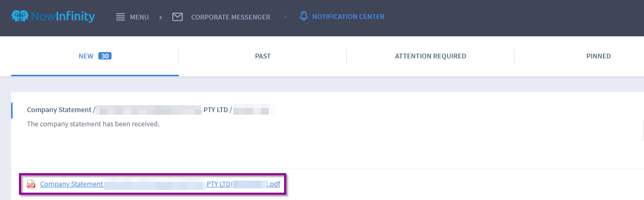This screenshot has height=200, width=644.
Task: Navigate to CORPORATE MESSENGER breadcrumb
Action: [230, 17]
